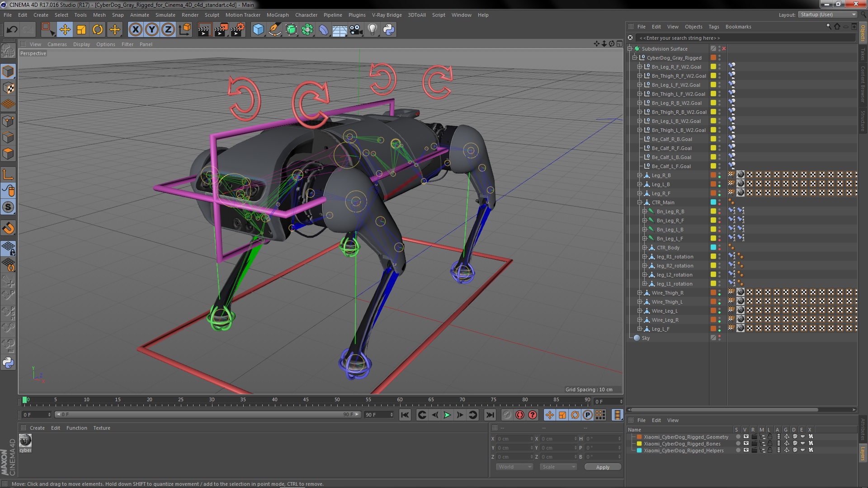This screenshot has width=868, height=488.
Task: Click the cyan Helpers layer color swatch
Action: click(x=639, y=450)
